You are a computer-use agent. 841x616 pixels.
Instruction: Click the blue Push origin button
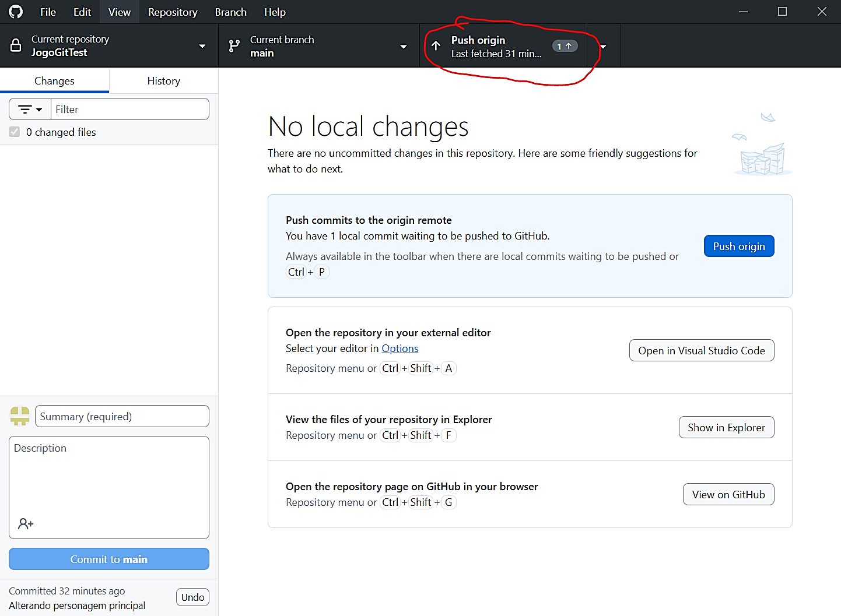[738, 247]
